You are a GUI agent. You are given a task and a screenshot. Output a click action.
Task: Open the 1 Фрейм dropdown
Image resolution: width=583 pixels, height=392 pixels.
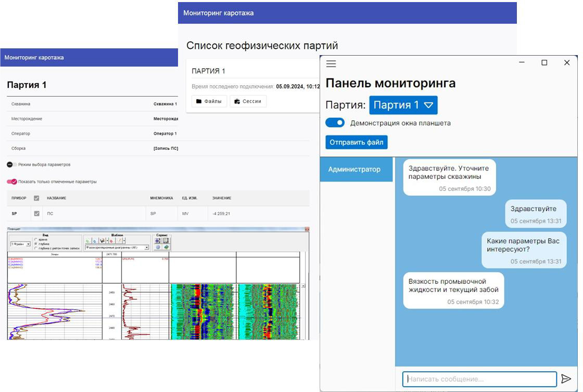(x=28, y=244)
